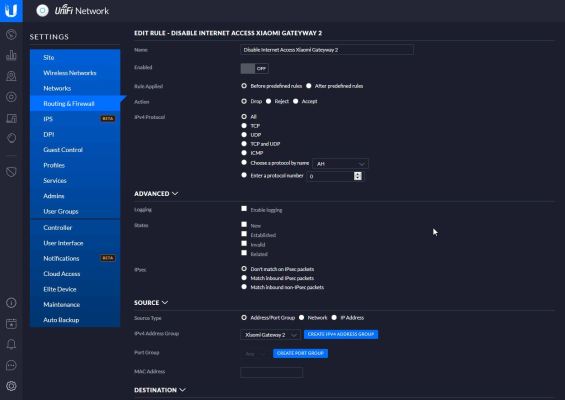Select the All protocol radio
The width and height of the screenshot is (565, 400).
tap(244, 116)
